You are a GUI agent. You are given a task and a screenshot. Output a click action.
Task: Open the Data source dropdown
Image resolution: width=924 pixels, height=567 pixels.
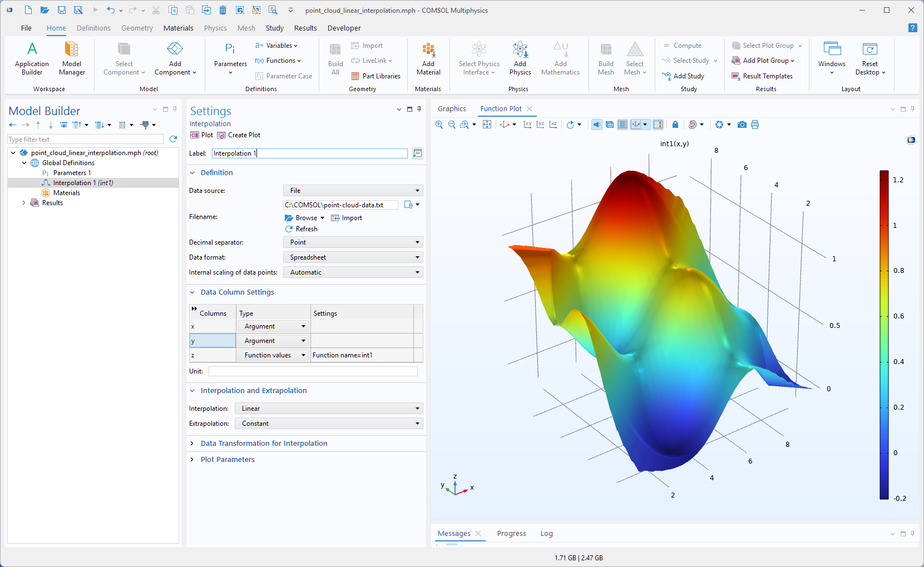[353, 191]
